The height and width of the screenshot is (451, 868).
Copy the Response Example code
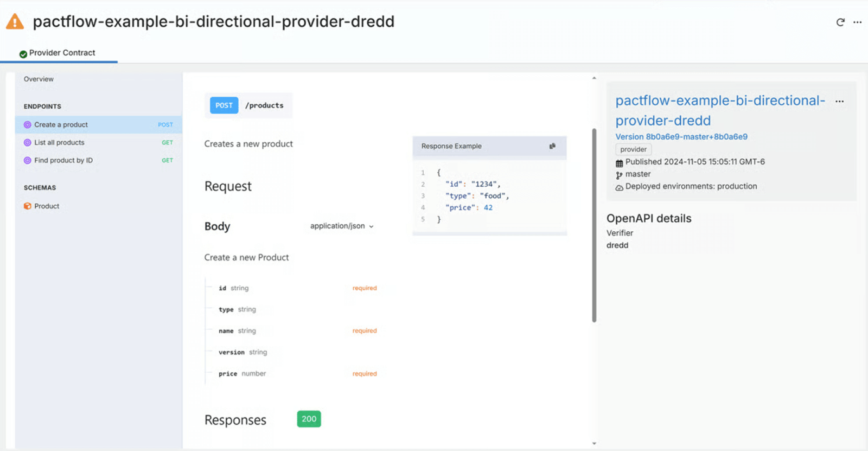[x=552, y=146]
